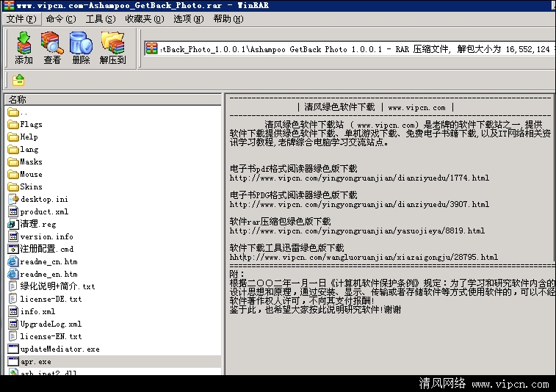Select the desktop.ini file
This screenshot has height=392, width=556.
click(38, 199)
